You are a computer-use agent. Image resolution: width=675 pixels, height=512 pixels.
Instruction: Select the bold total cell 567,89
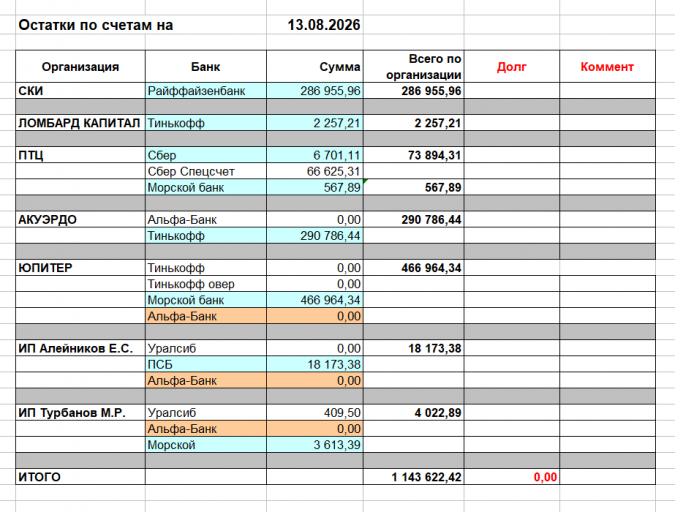click(414, 187)
